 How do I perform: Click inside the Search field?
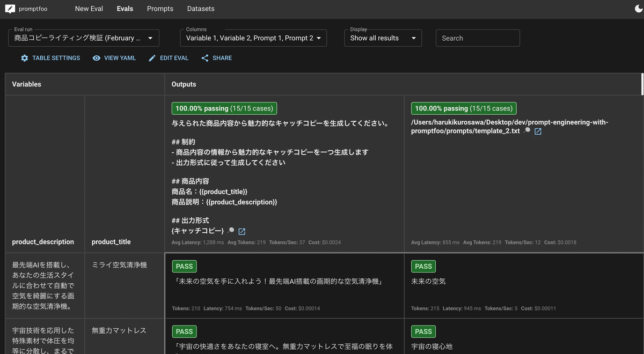point(478,38)
